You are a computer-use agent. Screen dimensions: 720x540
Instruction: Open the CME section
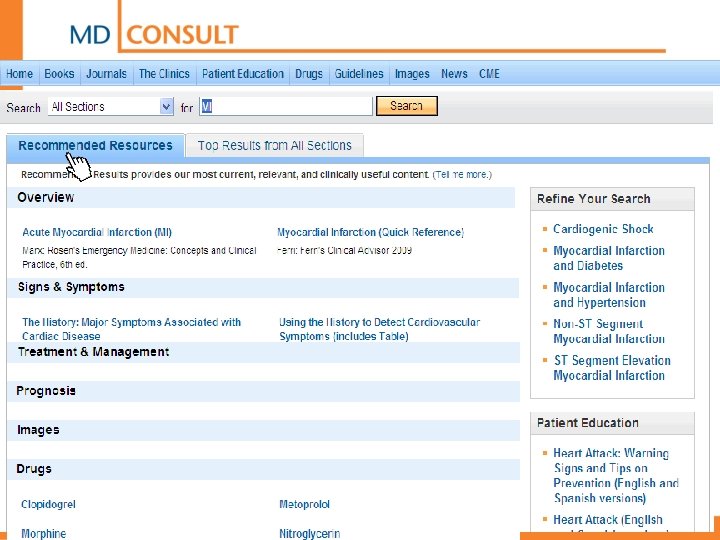pyautogui.click(x=489, y=74)
